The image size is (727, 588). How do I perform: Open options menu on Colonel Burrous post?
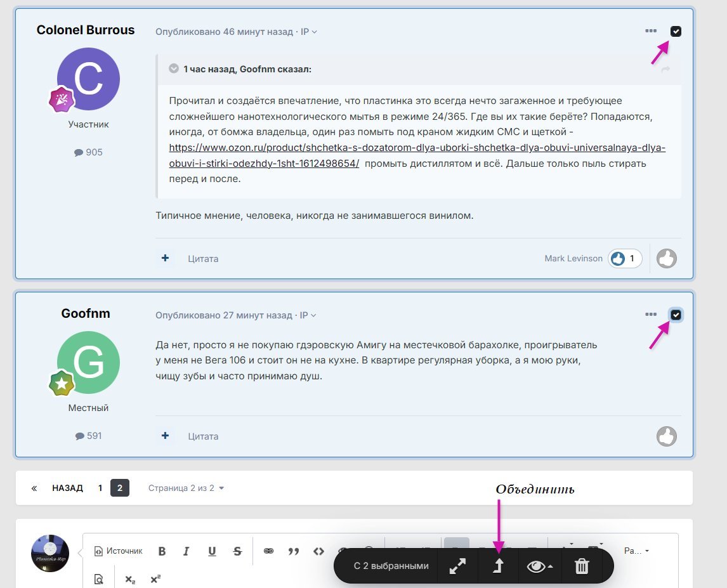click(650, 31)
